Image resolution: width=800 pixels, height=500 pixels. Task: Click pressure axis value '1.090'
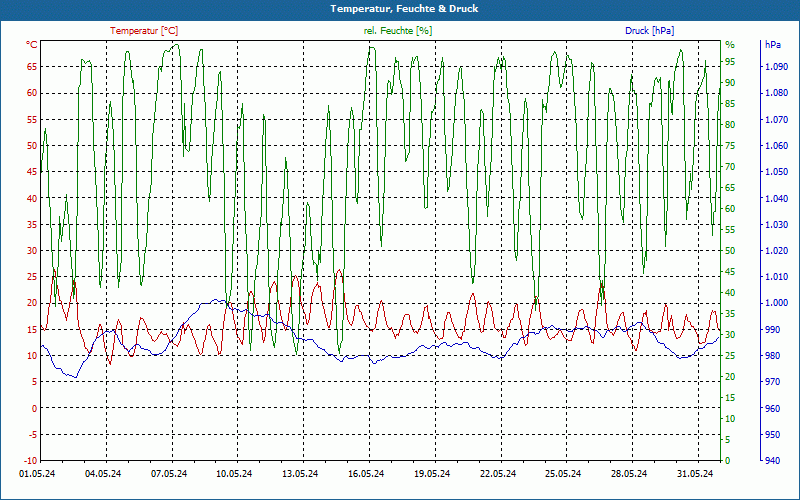coord(776,67)
